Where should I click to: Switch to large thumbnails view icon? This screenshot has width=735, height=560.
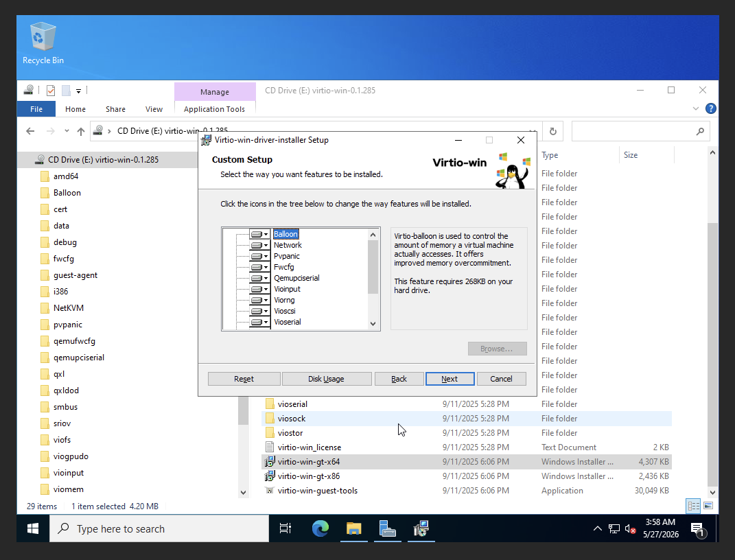(708, 506)
